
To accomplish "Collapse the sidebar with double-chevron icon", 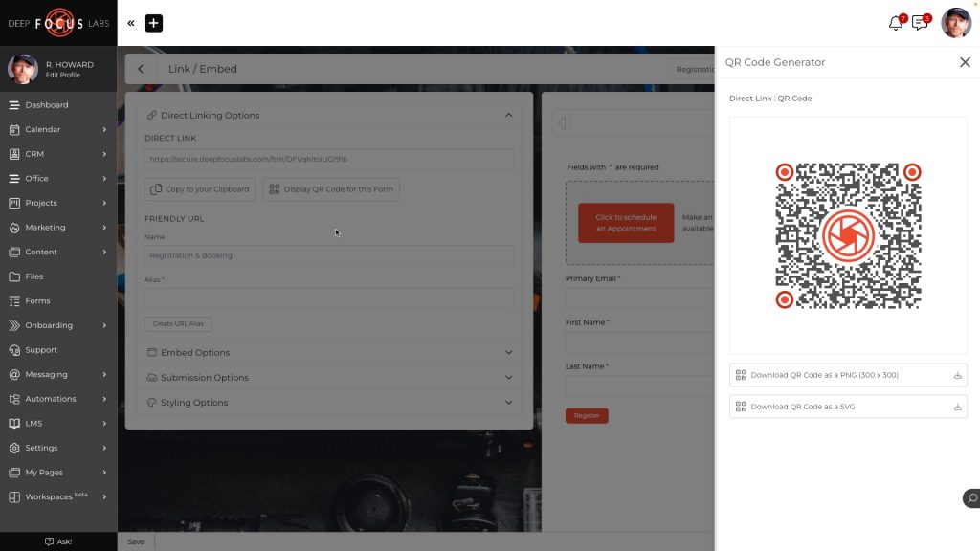I will click(131, 23).
